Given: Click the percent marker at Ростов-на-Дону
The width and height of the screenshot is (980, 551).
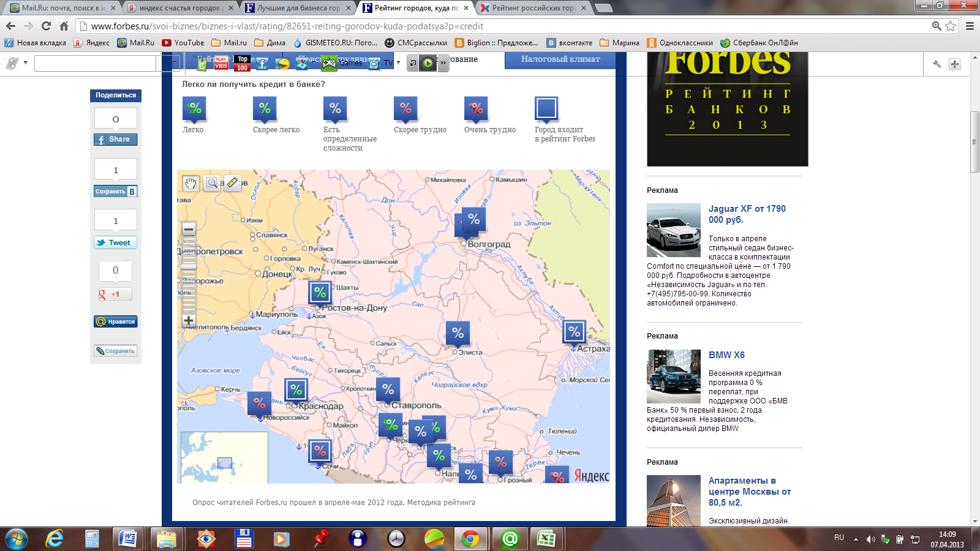Looking at the screenshot, I should point(320,293).
